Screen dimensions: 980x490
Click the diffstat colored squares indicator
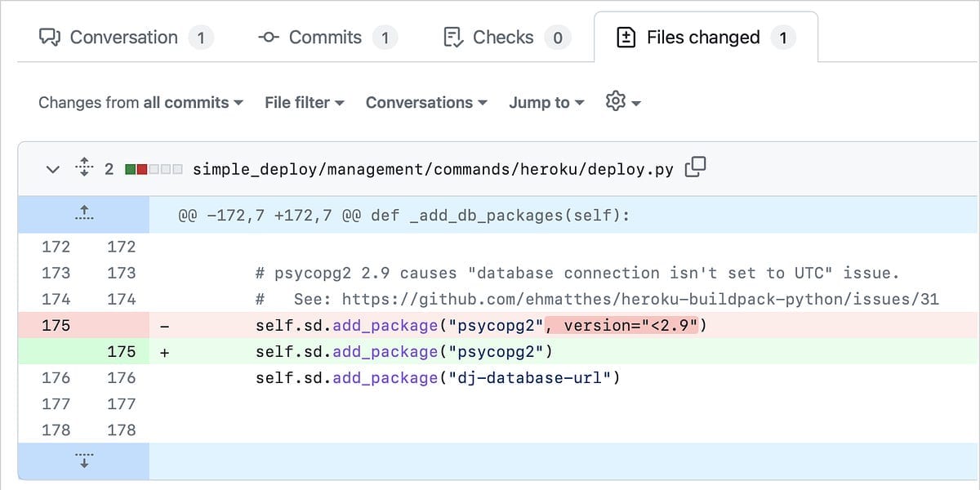pyautogui.click(x=153, y=170)
